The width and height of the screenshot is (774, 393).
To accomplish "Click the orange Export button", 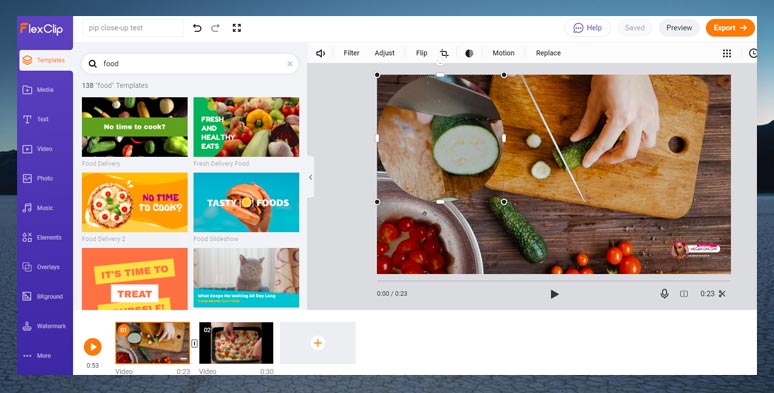I will (x=730, y=28).
